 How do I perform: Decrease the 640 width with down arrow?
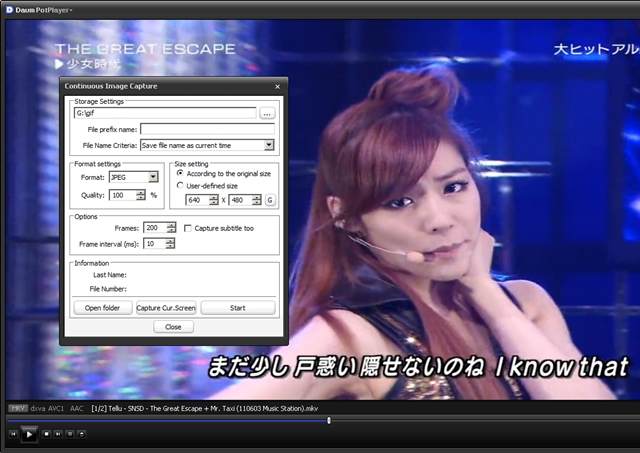pos(214,202)
